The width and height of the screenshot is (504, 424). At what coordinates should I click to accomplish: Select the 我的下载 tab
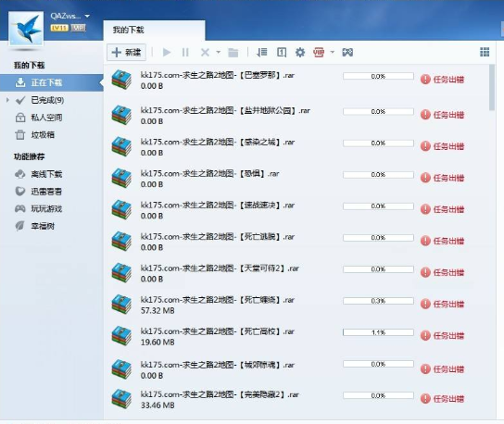(154, 31)
